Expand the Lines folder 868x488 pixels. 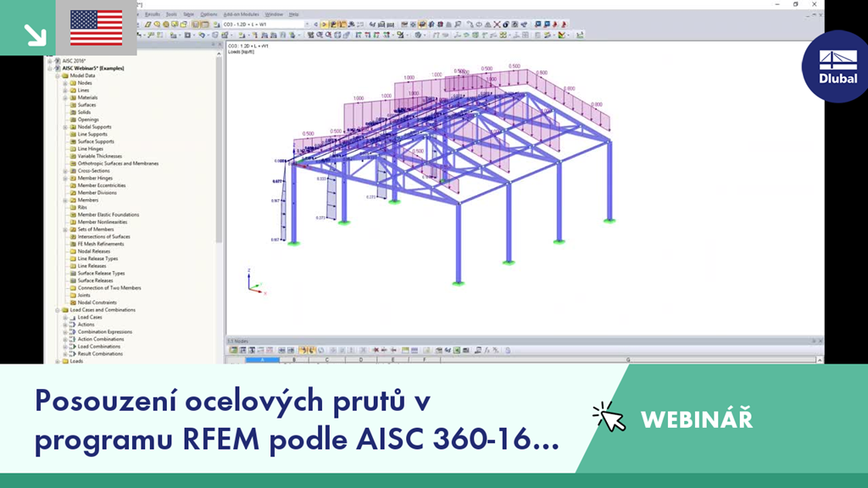click(65, 90)
